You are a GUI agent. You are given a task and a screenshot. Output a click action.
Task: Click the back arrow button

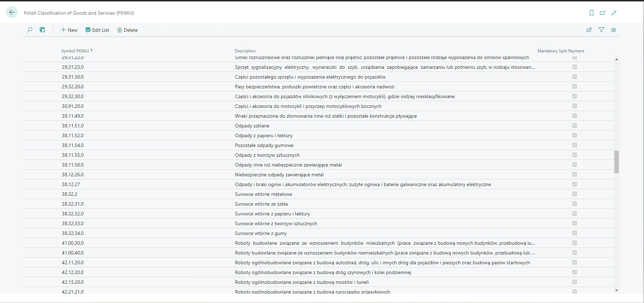[x=12, y=13]
